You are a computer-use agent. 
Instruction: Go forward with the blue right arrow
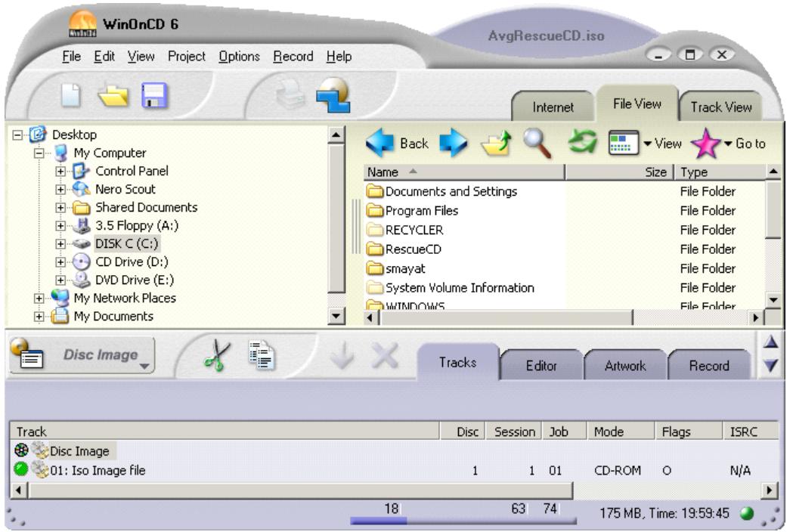(453, 143)
